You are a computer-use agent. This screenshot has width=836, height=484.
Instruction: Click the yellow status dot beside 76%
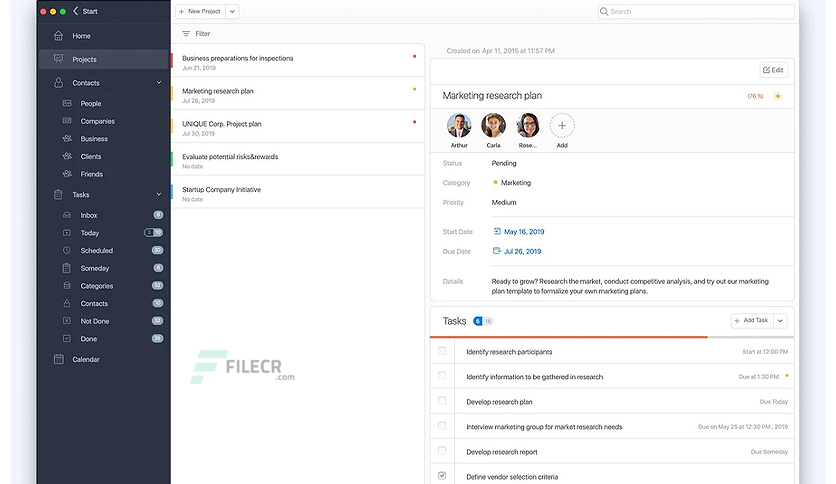(x=778, y=96)
